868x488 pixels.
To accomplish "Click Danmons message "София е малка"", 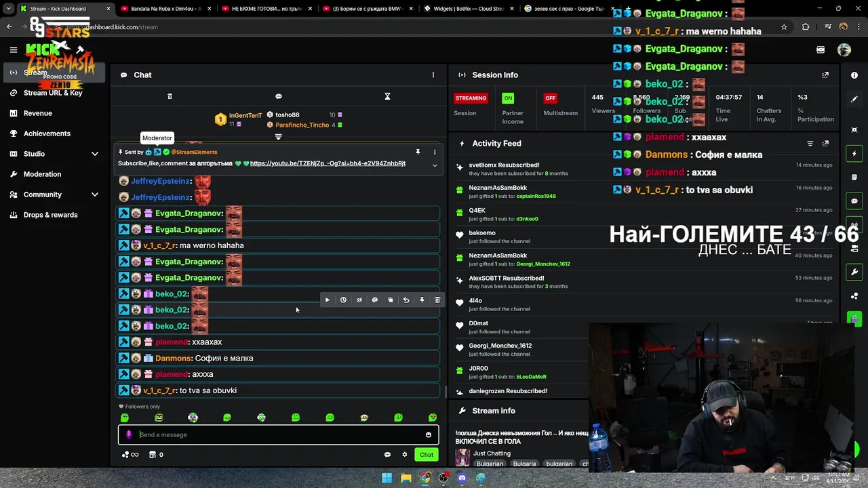I will pos(224,358).
